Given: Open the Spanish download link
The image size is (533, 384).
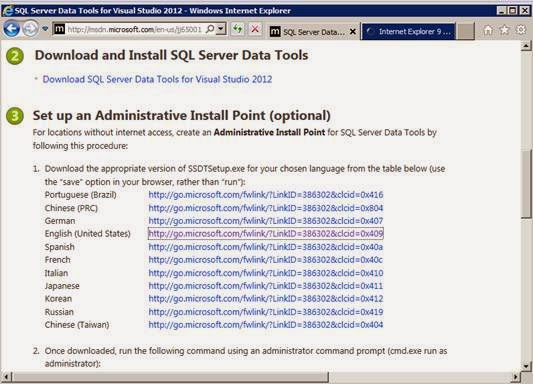Looking at the screenshot, I should click(x=266, y=247).
